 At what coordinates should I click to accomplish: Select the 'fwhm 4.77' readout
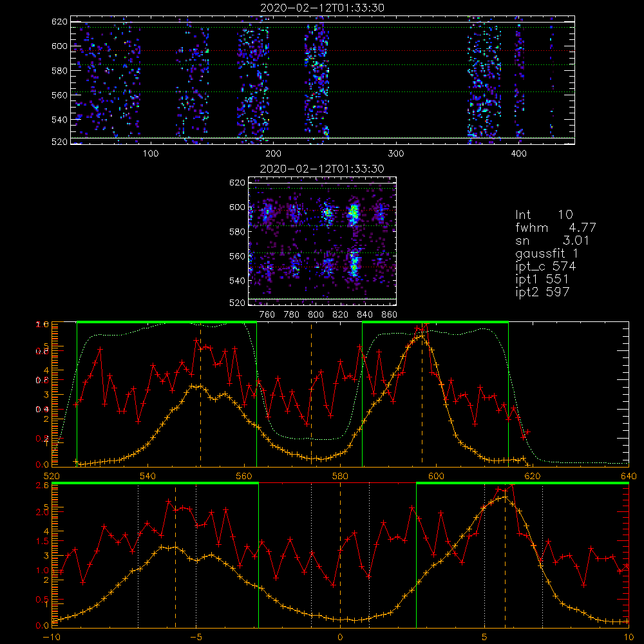555,227
